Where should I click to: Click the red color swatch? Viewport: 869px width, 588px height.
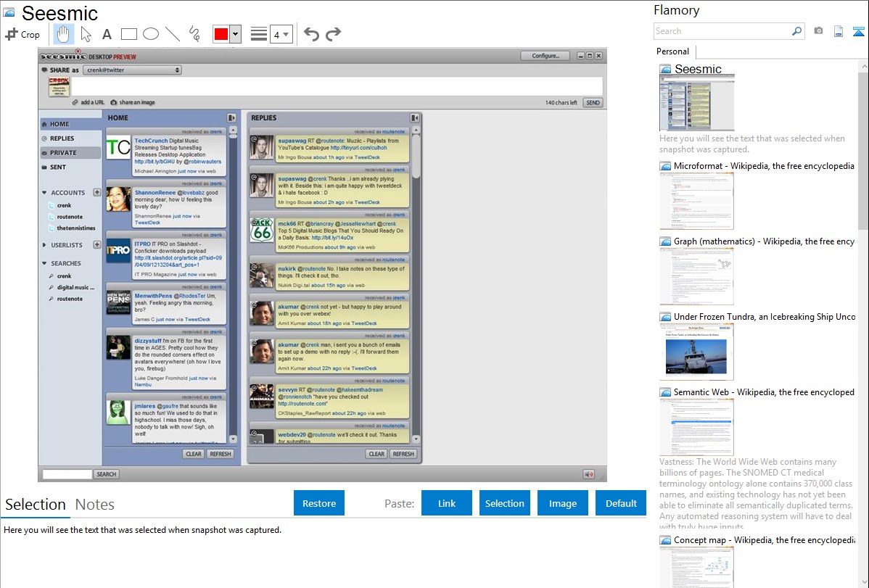[221, 34]
